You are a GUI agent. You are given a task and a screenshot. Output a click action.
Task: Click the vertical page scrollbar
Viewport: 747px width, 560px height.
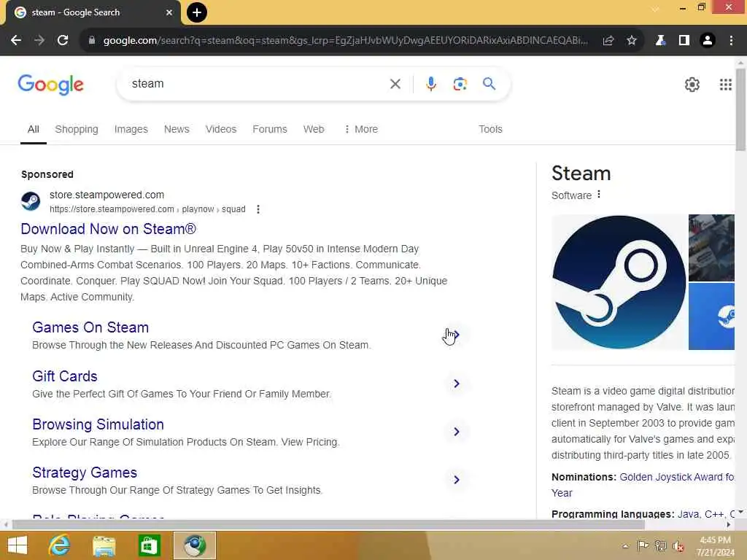740,109
